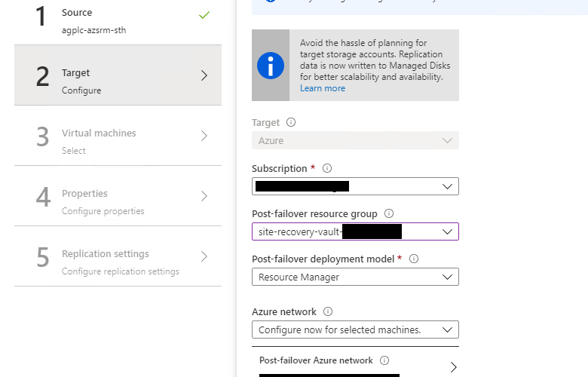588x377 pixels.
Task: Expand the Post-failover Azure network chevron
Action: point(453,367)
